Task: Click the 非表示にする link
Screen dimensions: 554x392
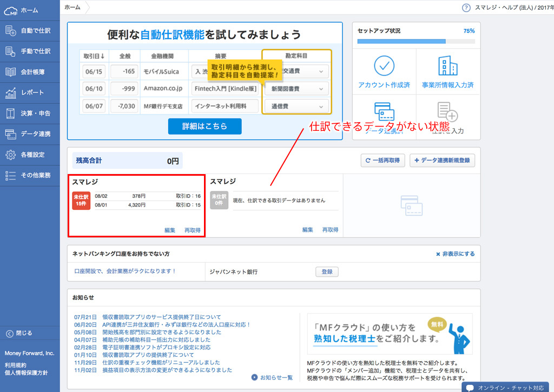Action: [455, 254]
